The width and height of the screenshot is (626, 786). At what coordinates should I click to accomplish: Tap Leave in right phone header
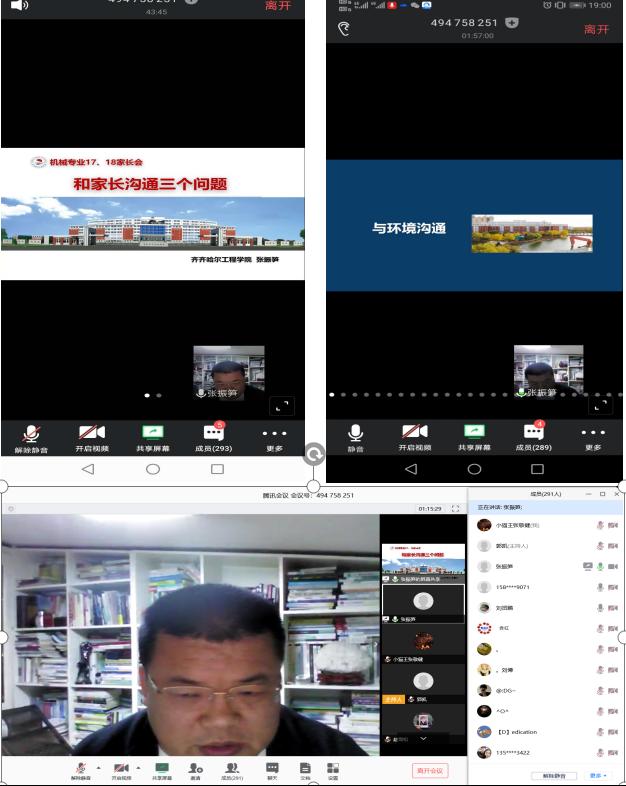click(x=596, y=29)
